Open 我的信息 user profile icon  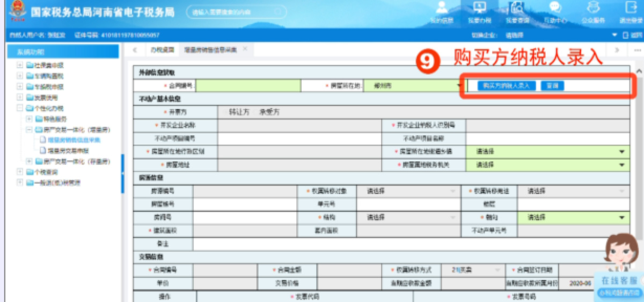tap(441, 8)
